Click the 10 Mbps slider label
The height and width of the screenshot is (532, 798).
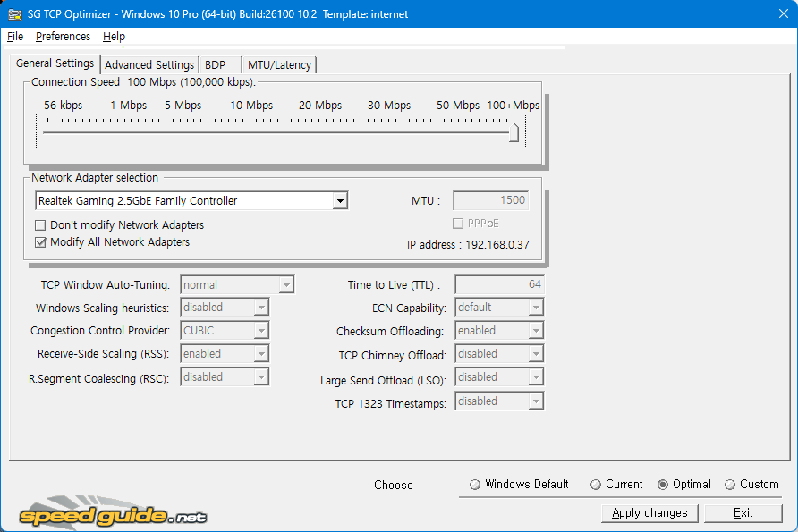[251, 106]
